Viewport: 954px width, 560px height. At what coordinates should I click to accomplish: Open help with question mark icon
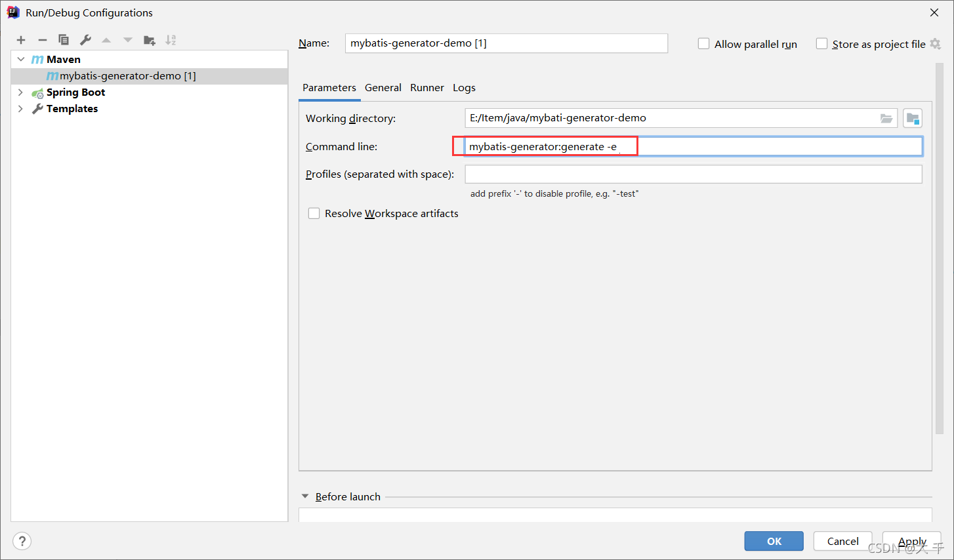click(x=22, y=541)
